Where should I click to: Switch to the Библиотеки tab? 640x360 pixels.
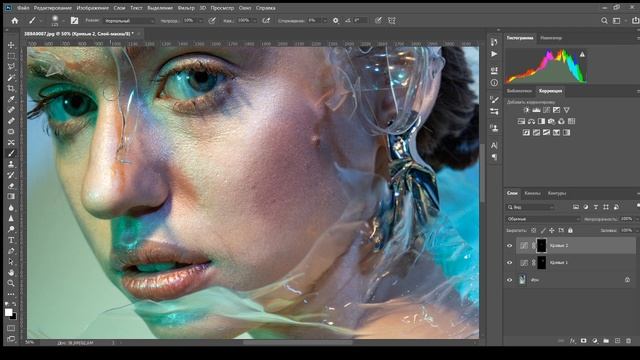519,91
